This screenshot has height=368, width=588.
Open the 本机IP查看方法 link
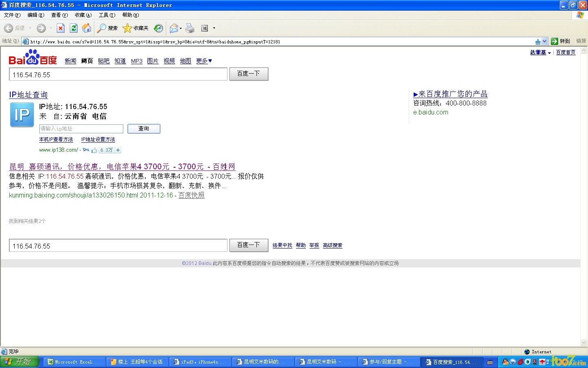pos(56,139)
